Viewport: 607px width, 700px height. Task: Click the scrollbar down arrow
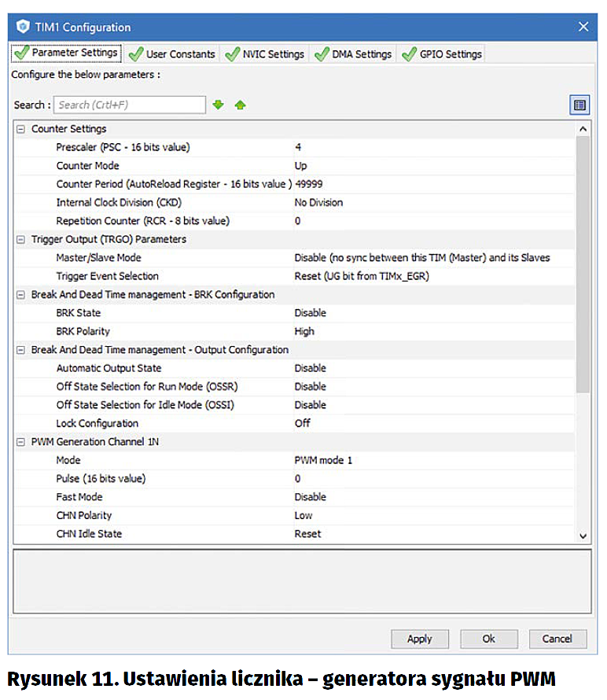coord(583,535)
